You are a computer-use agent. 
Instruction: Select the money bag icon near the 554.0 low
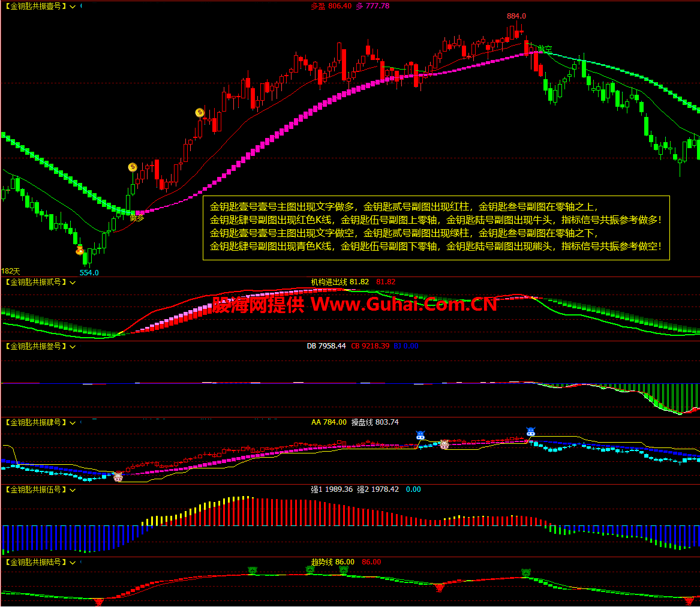[x=80, y=250]
